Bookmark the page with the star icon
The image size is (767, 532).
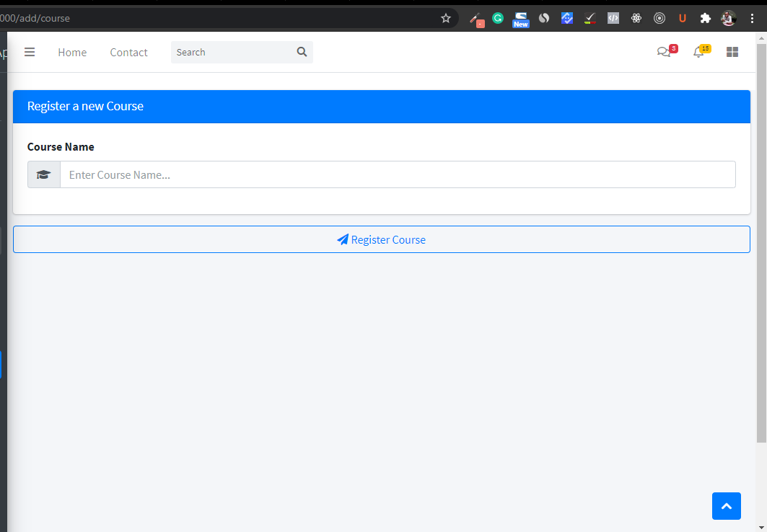click(x=445, y=18)
